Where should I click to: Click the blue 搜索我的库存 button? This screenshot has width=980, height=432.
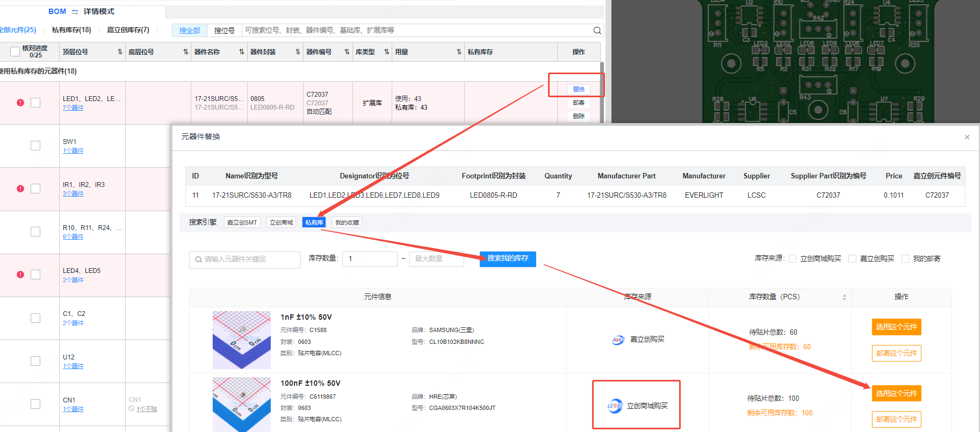tap(508, 258)
